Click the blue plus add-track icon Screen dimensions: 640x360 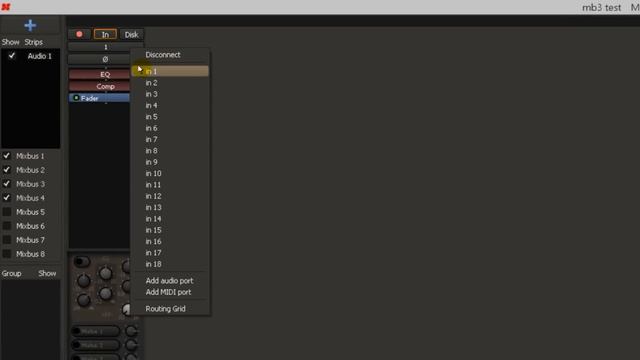(x=30, y=25)
